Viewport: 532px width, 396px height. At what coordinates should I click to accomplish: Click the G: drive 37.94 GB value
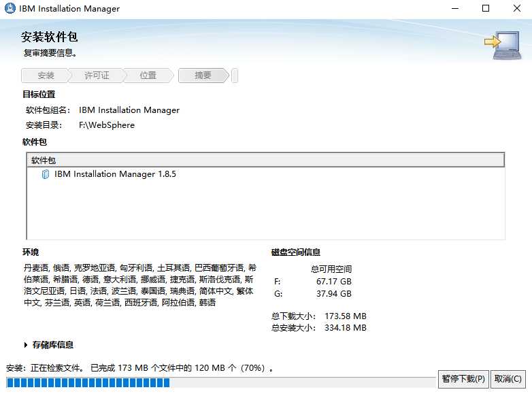click(x=334, y=293)
